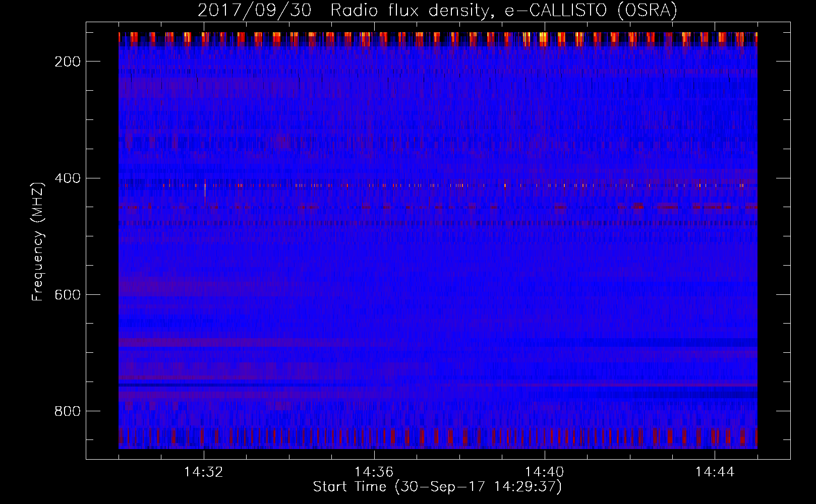Click the 400 frequency tick label
816x504 pixels.
tap(67, 178)
